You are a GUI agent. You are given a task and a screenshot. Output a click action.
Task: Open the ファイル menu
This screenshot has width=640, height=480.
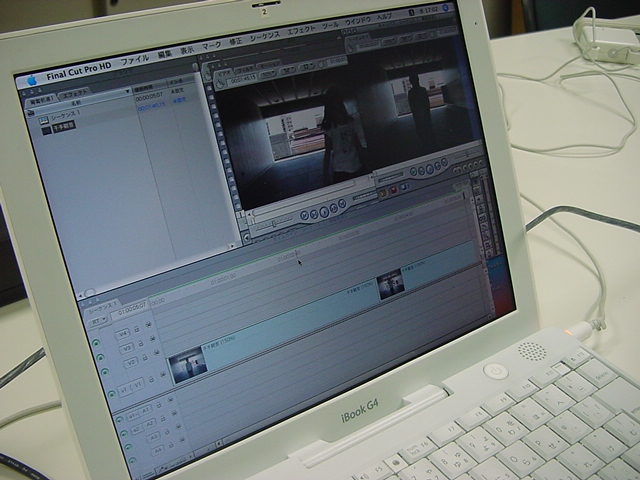pos(136,60)
